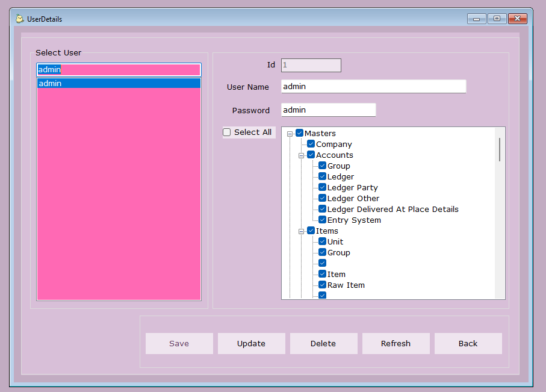Click the permissions tree scrollbar thumb
This screenshot has height=392, width=546.
click(x=500, y=149)
